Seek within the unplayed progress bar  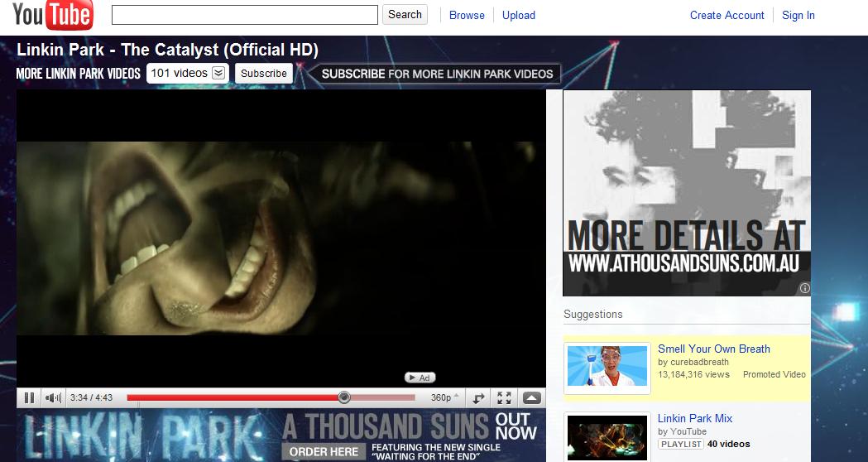tap(383, 397)
